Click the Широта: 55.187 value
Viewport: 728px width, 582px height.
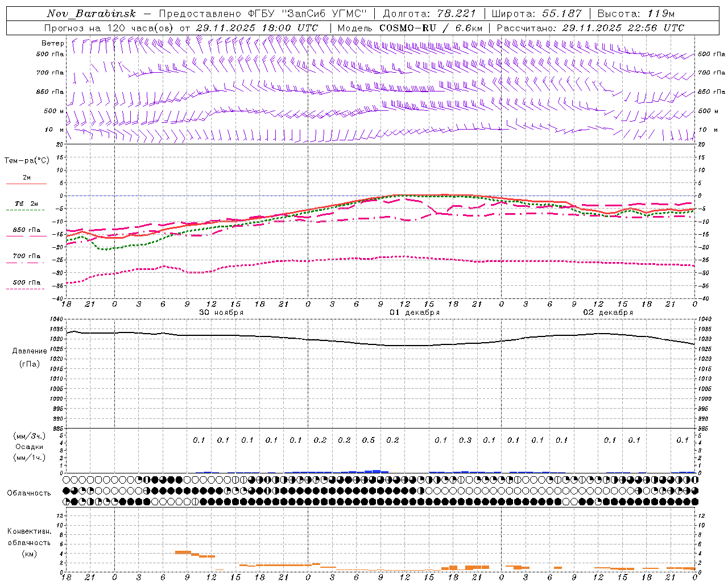click(x=536, y=14)
